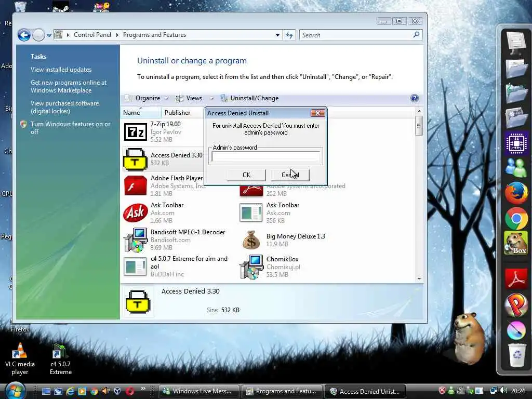Switch to Access Denied Uninstall taskbar button
The height and width of the screenshot is (399, 532).
[x=365, y=391]
